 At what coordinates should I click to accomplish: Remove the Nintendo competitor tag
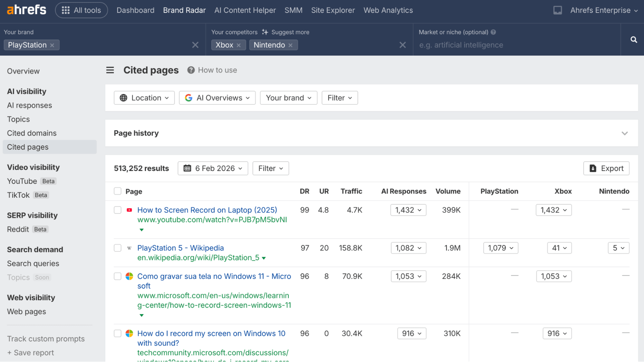click(291, 45)
